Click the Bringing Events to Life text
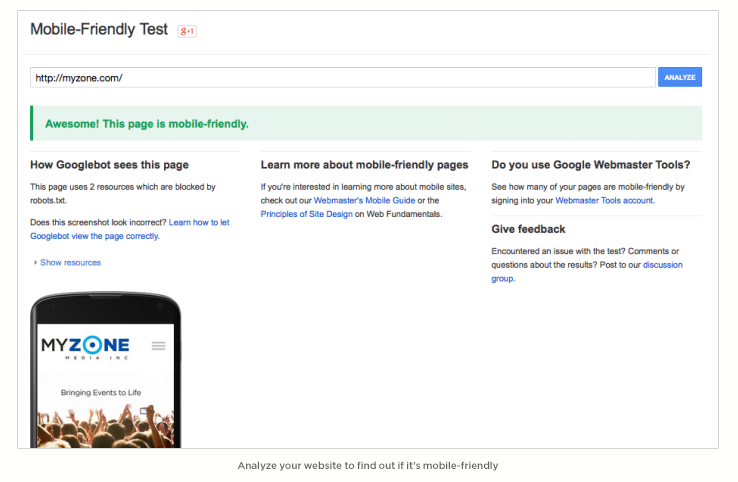The width and height of the screenshot is (738, 482). [101, 393]
